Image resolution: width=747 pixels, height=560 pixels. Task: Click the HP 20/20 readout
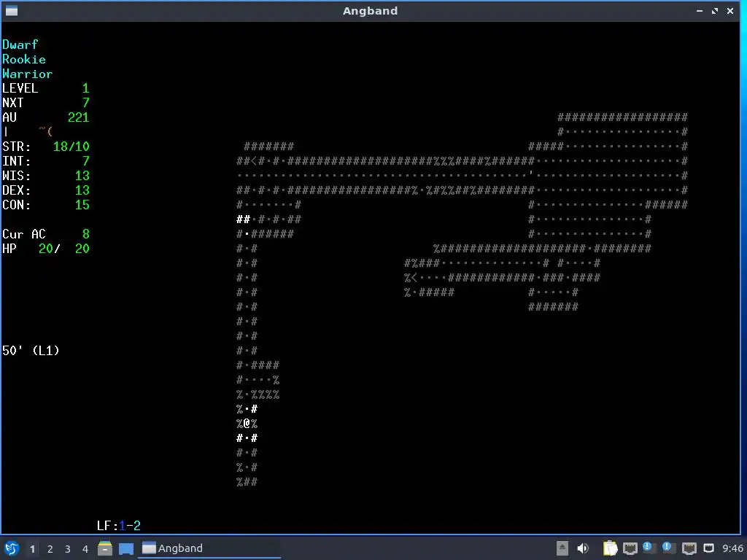pyautogui.click(x=46, y=249)
